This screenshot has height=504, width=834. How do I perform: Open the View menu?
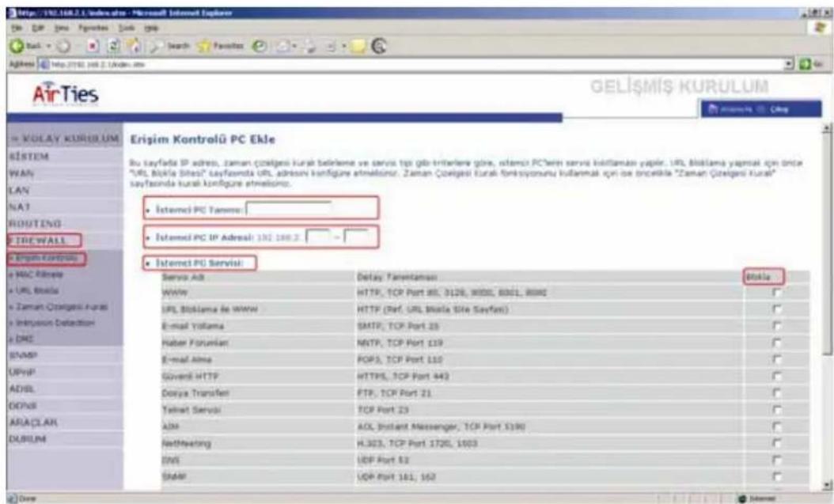click(x=61, y=28)
